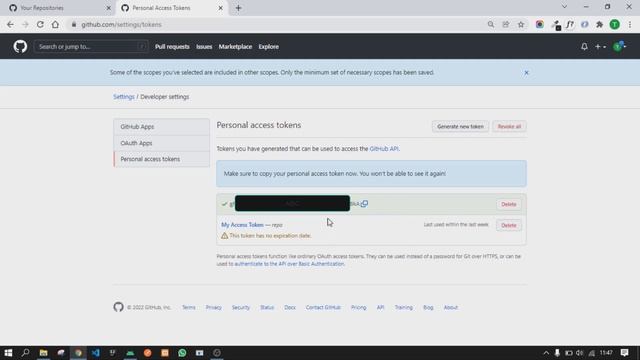Open footer About link
Screen dimensions: 640x360
451,307
